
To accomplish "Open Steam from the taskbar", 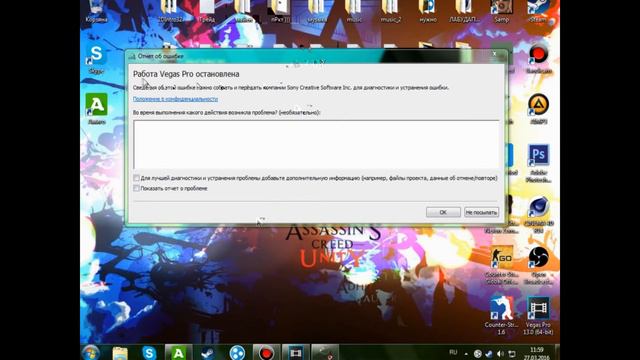I will (x=207, y=353).
